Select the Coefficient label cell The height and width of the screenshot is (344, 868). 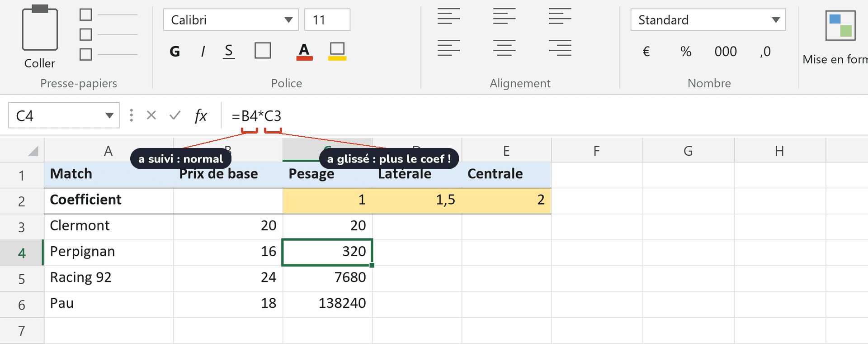[x=108, y=201]
